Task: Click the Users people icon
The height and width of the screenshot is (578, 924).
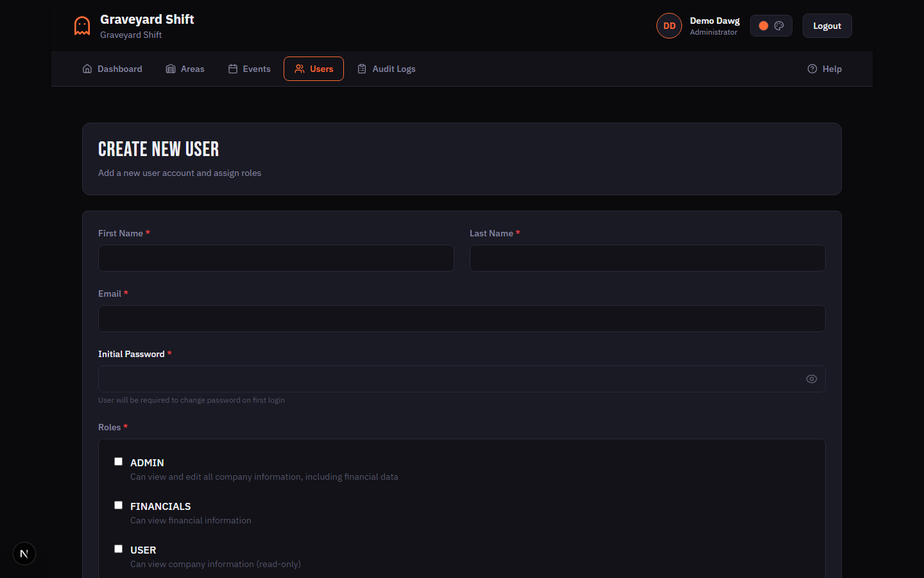Action: [299, 68]
